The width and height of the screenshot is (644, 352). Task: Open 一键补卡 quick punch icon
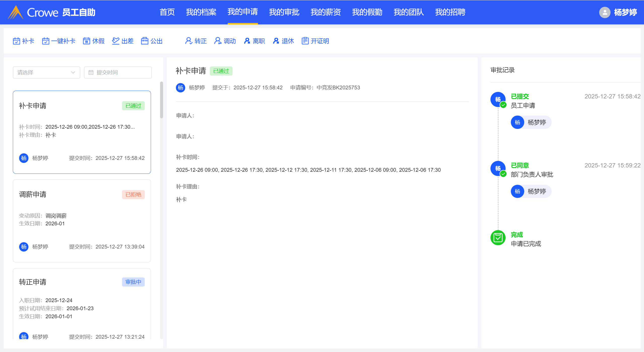click(46, 41)
